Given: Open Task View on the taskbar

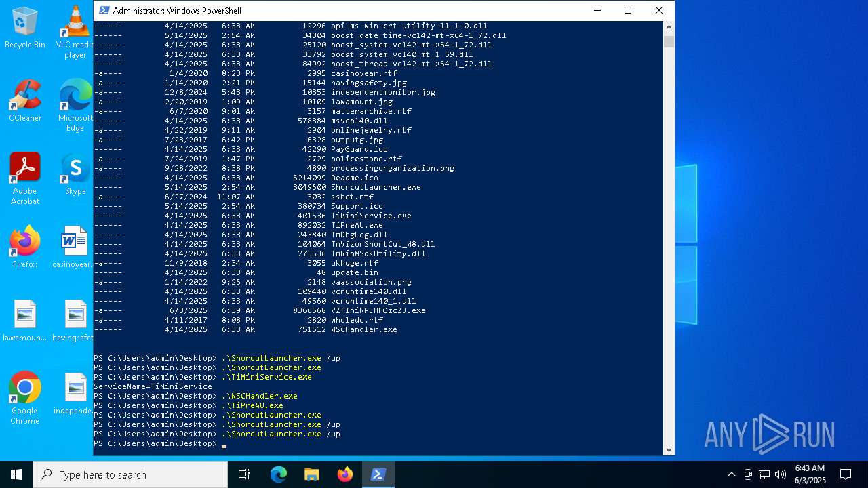Looking at the screenshot, I should click(244, 474).
